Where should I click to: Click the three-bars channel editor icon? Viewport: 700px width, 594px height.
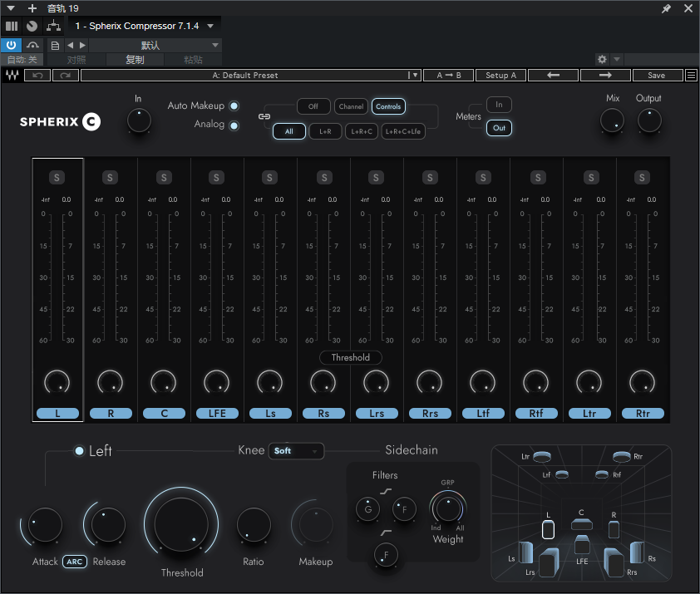click(x=12, y=26)
